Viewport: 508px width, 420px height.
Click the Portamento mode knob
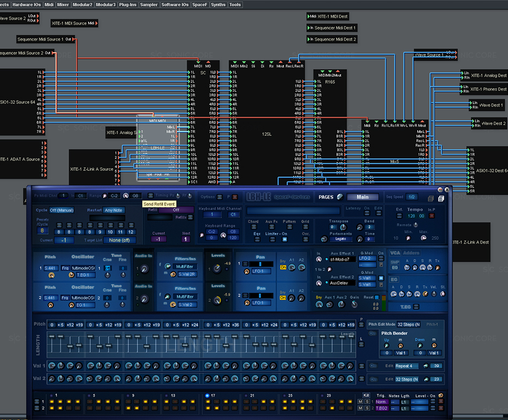324,239
